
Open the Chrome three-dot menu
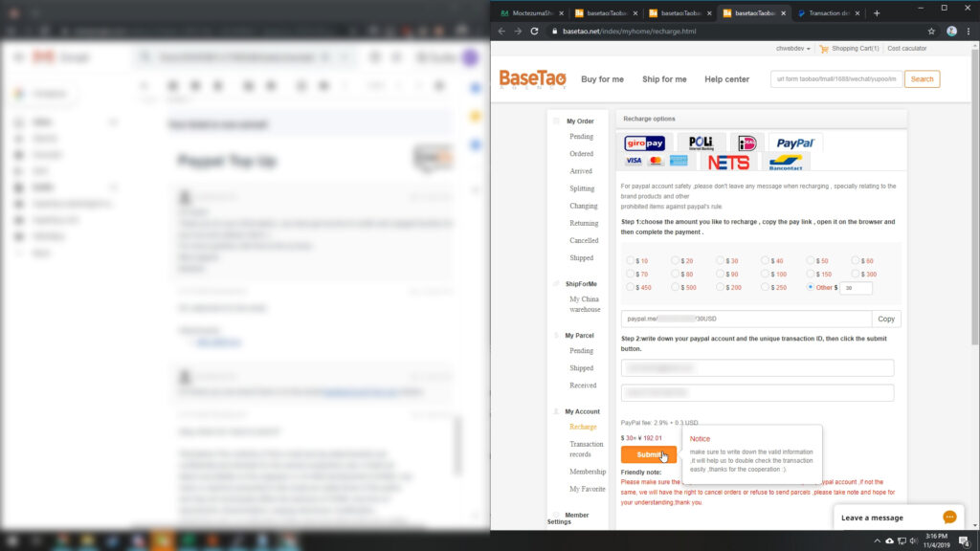969,32
